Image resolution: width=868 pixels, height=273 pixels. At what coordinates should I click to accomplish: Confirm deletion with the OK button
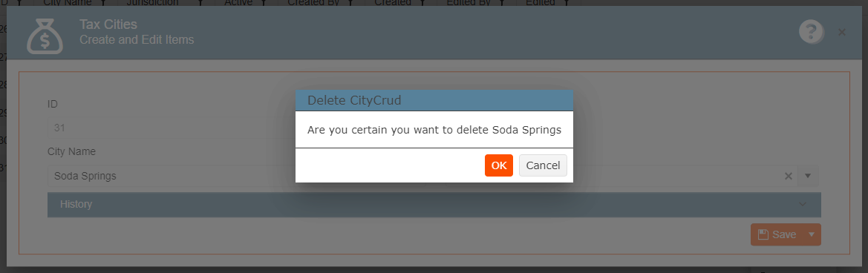(x=499, y=165)
